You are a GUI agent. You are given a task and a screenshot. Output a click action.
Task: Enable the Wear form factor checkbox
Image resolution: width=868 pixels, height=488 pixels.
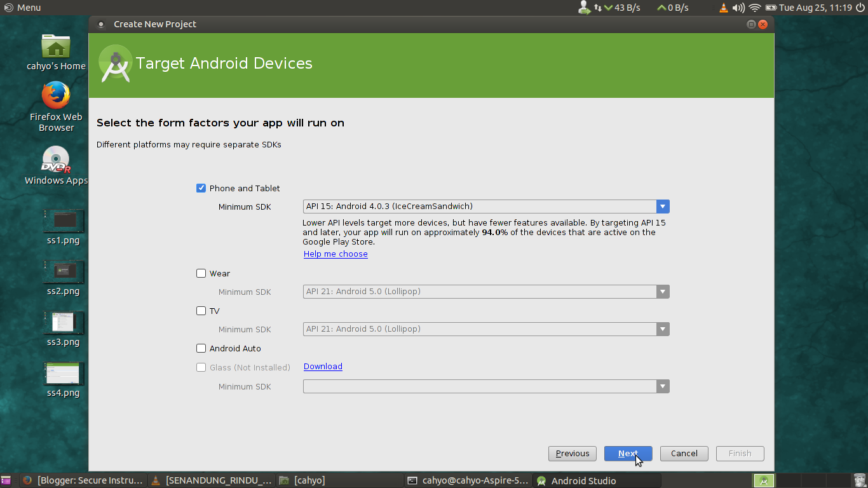point(201,273)
